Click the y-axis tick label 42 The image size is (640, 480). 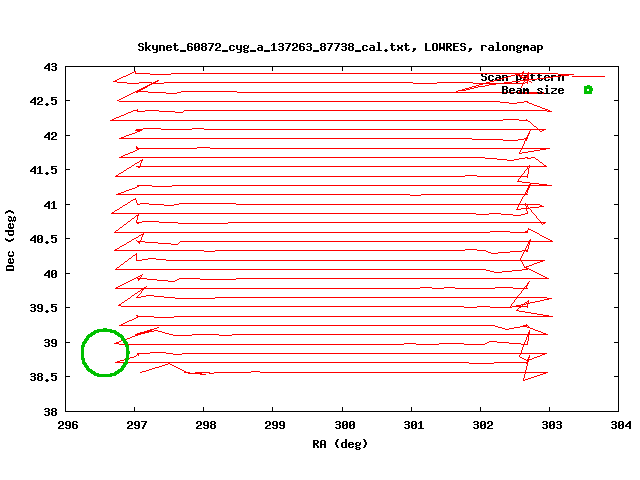point(51,136)
